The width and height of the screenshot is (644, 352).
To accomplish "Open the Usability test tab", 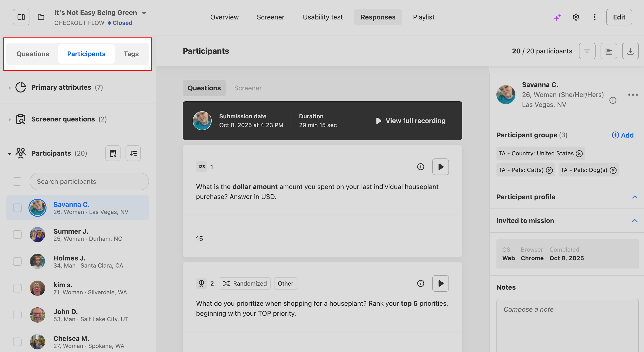I will click(x=322, y=17).
